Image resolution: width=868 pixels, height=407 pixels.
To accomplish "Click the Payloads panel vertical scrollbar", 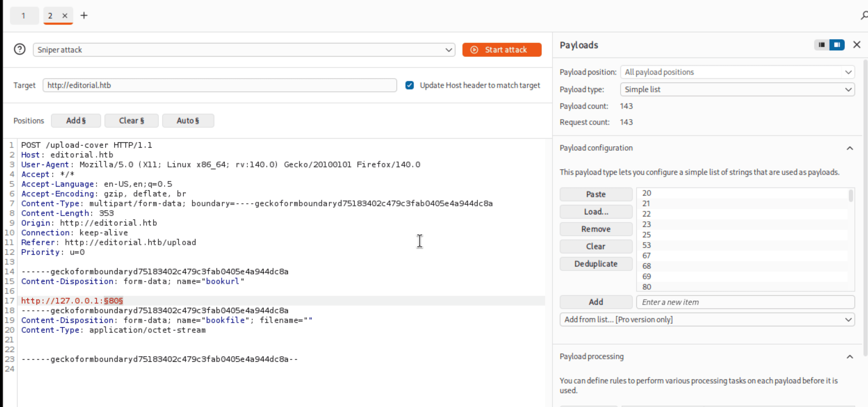I will tap(865, 207).
